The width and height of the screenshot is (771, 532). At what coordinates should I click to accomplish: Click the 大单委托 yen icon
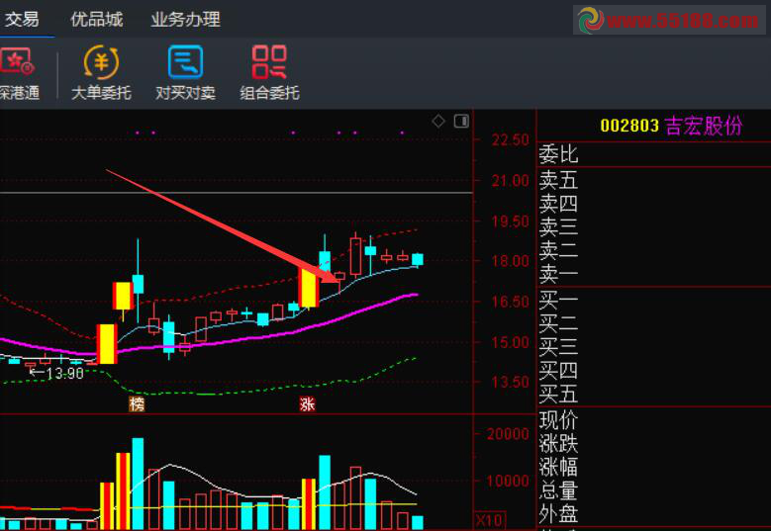click(100, 63)
